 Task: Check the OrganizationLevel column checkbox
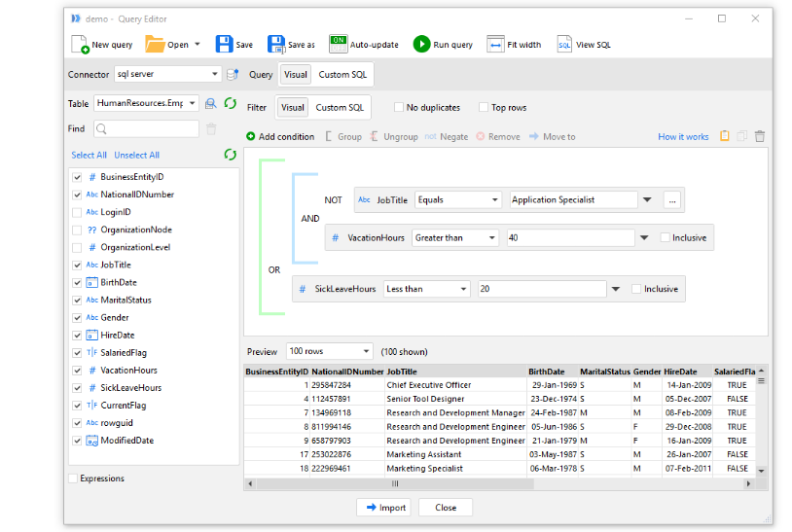click(77, 247)
